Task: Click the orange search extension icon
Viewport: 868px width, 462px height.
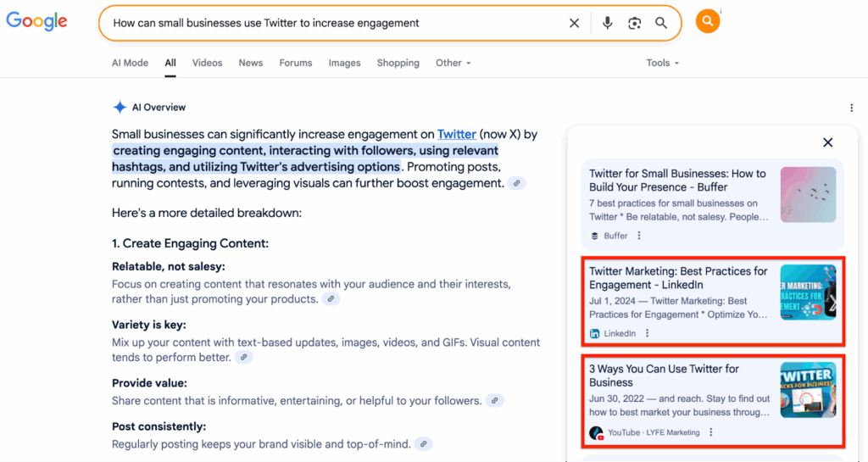Action: pyautogui.click(x=707, y=22)
